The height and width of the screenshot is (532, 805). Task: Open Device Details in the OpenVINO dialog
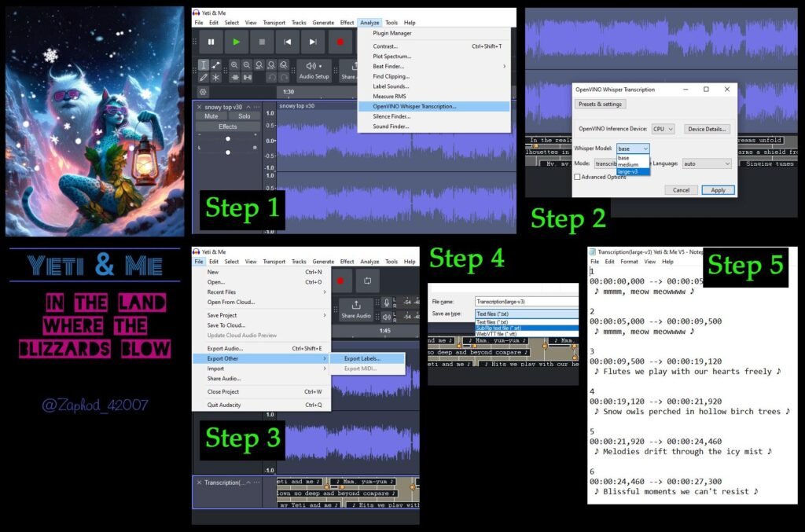point(707,130)
